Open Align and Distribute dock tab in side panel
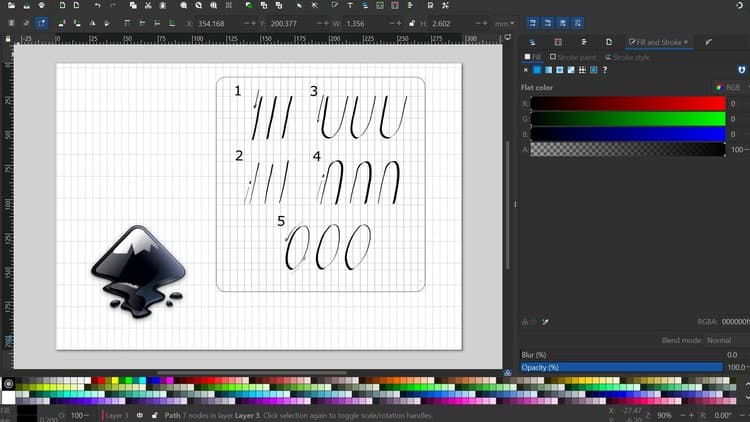750x422 pixels. [x=584, y=42]
